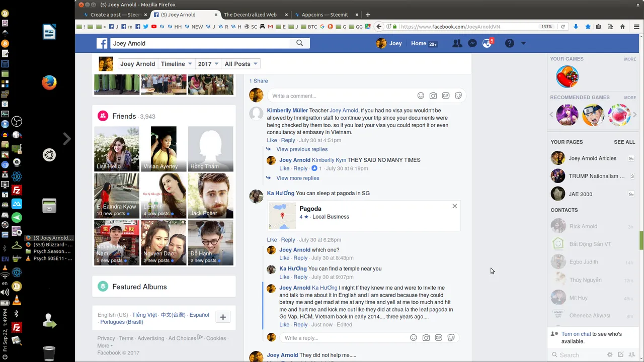Launch Firefox from the desktop icon
644x362 pixels.
[x=49, y=82]
